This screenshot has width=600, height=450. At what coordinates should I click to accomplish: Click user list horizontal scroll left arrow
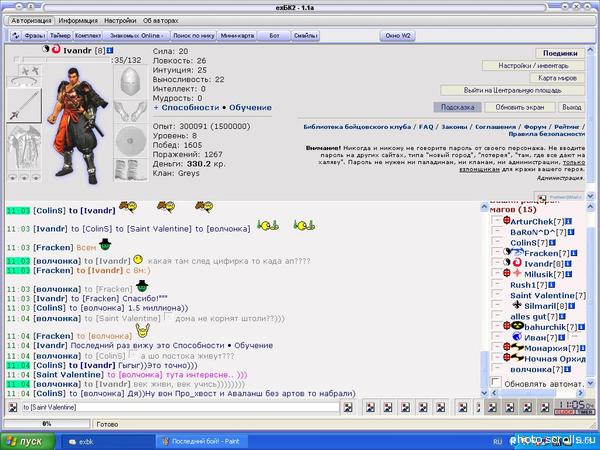[494, 393]
